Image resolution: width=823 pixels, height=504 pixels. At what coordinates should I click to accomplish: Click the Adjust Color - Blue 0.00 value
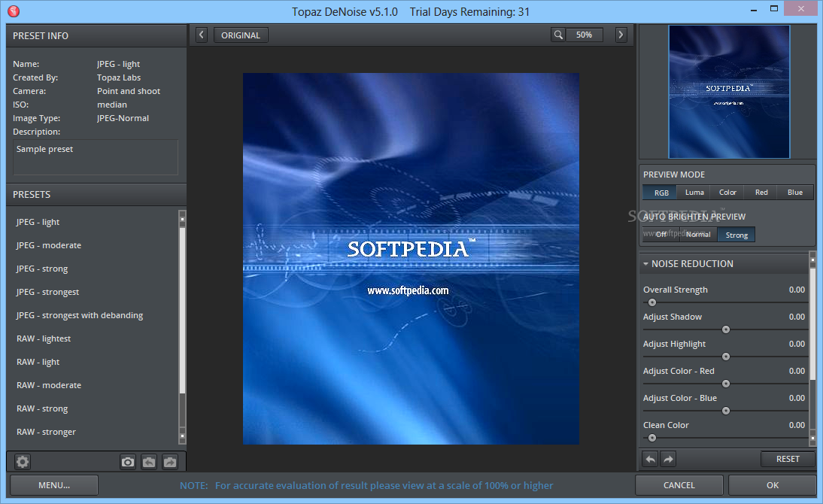click(797, 399)
